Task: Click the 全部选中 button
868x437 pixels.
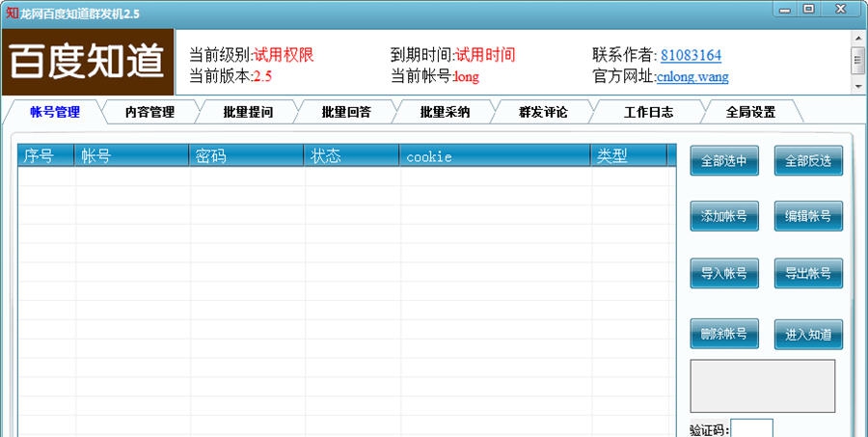Action: [x=724, y=161]
